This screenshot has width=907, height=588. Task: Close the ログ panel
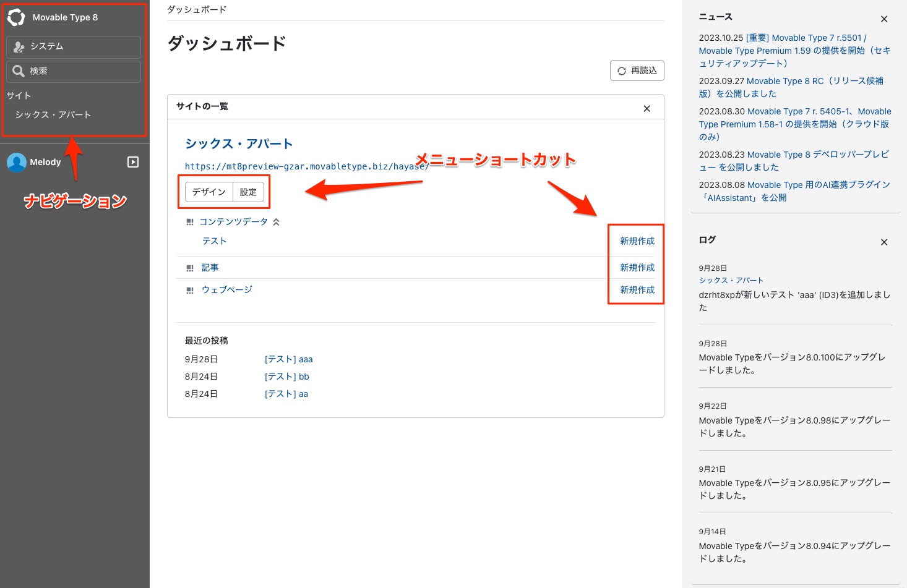(x=884, y=242)
